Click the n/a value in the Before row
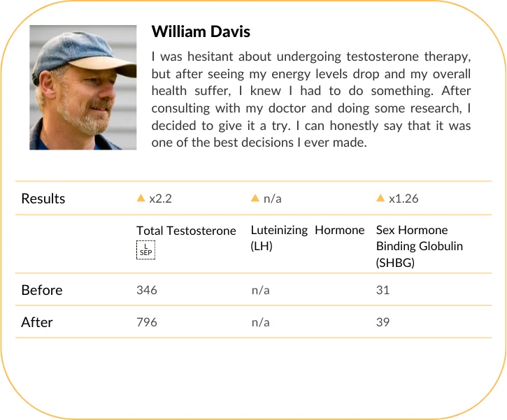 click(x=260, y=290)
